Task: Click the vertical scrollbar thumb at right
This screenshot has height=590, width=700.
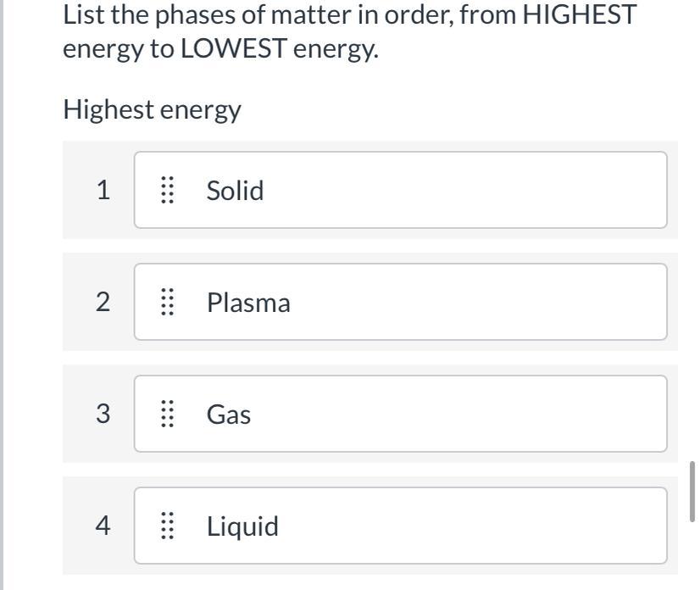Action: (692, 491)
